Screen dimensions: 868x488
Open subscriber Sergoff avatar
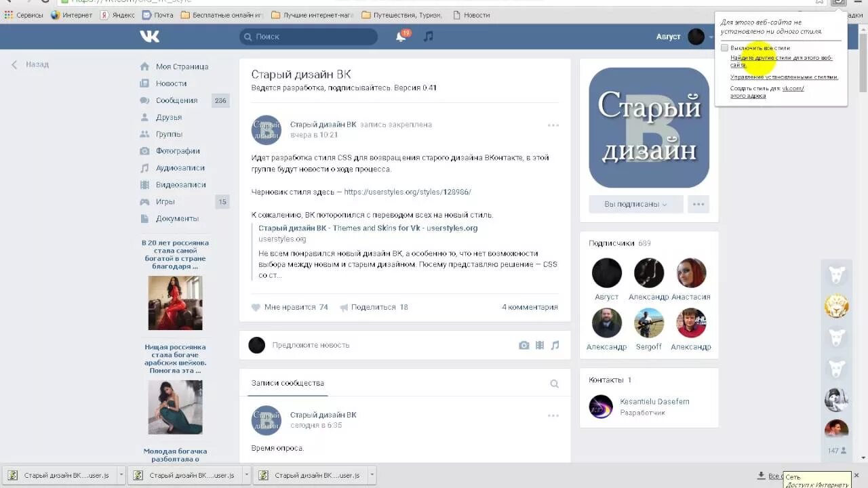pos(649,323)
